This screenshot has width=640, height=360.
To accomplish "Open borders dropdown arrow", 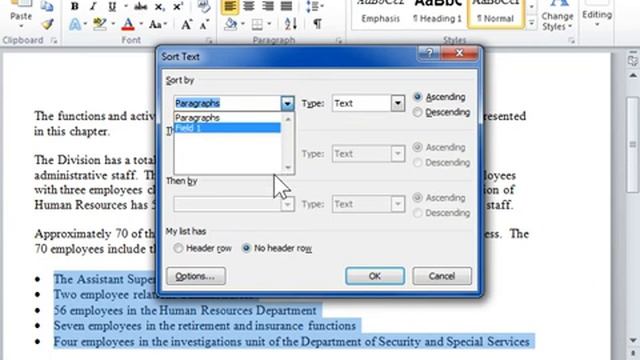I will point(269,24).
